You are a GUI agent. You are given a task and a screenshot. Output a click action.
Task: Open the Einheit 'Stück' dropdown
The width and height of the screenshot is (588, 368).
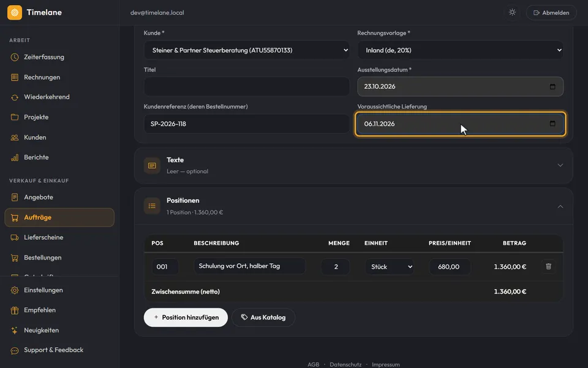pos(390,267)
